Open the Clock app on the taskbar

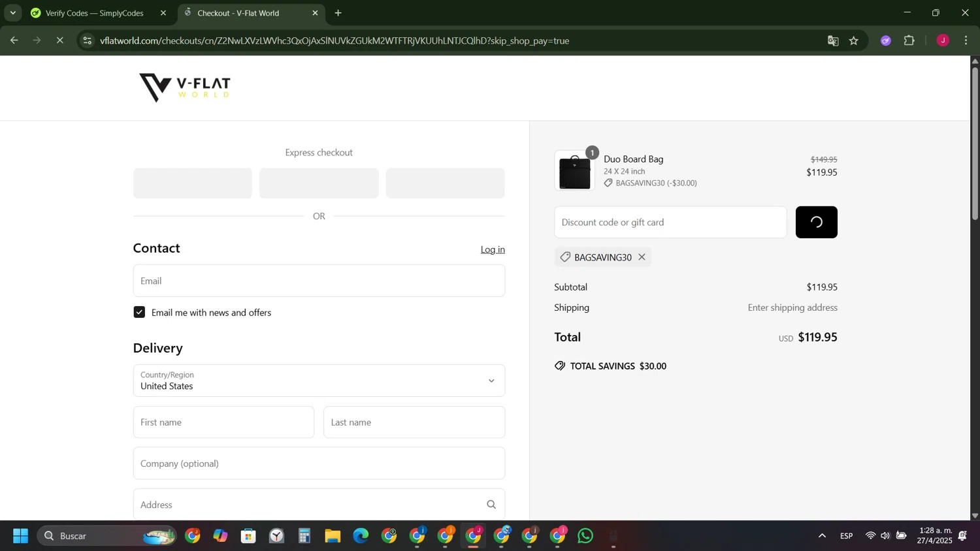point(276,536)
